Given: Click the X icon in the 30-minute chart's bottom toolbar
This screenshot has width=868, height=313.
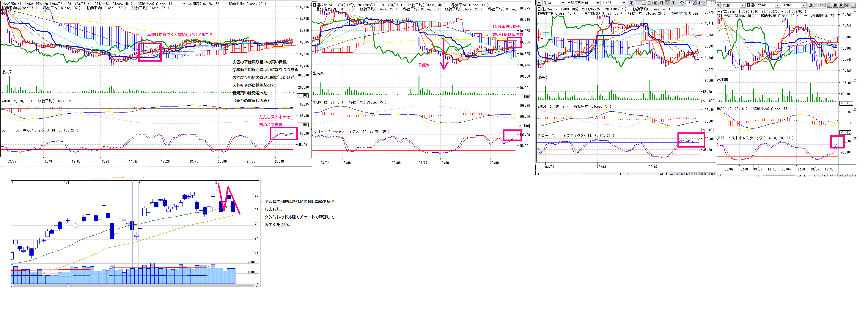Looking at the screenshot, I should click(712, 174).
